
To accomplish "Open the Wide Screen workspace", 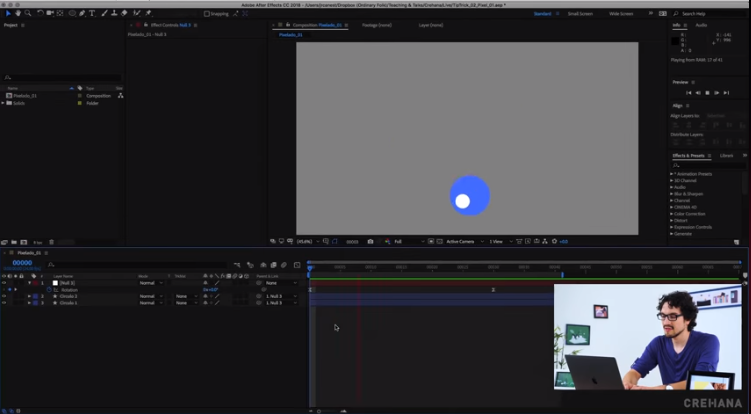I will tap(621, 14).
